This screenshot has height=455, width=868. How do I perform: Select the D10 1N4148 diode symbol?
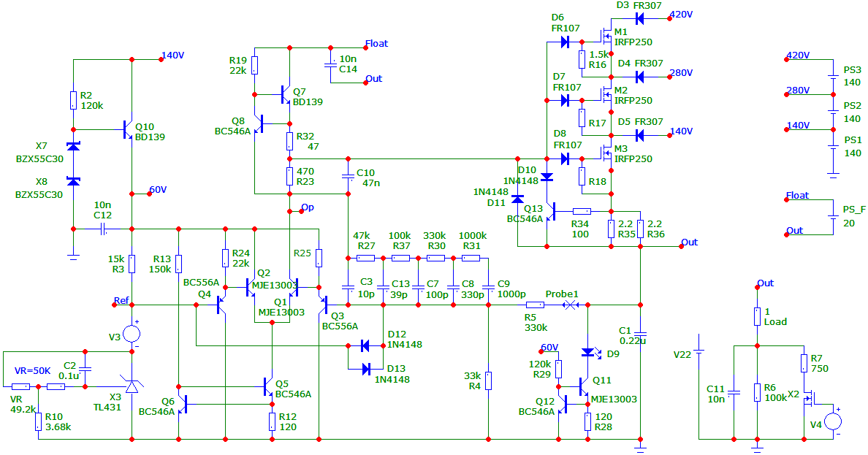tap(547, 177)
